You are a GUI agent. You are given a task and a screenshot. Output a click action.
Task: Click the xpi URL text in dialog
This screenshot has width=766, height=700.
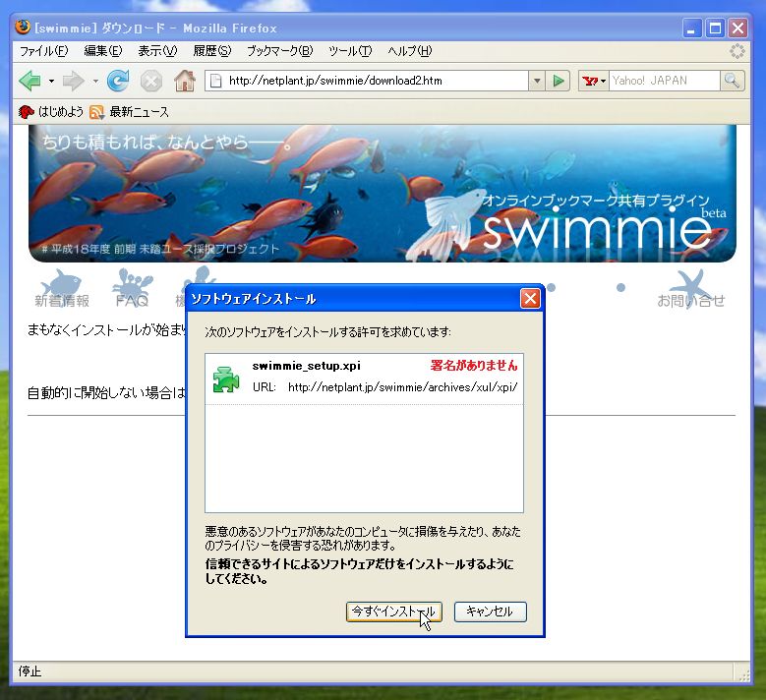click(402, 387)
